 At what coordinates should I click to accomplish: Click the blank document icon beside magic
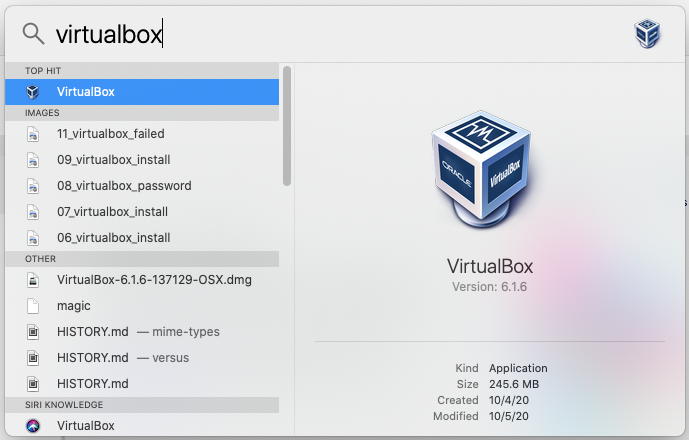pyautogui.click(x=33, y=306)
